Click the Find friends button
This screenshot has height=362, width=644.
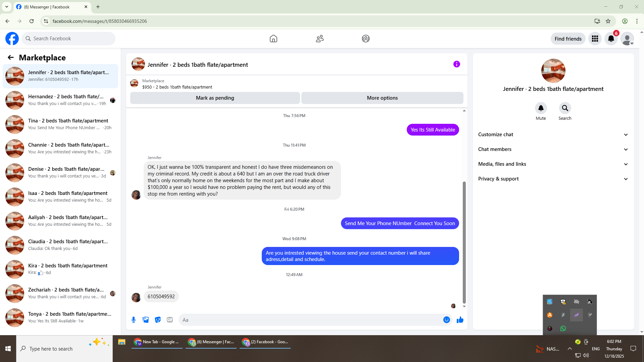(568, 39)
